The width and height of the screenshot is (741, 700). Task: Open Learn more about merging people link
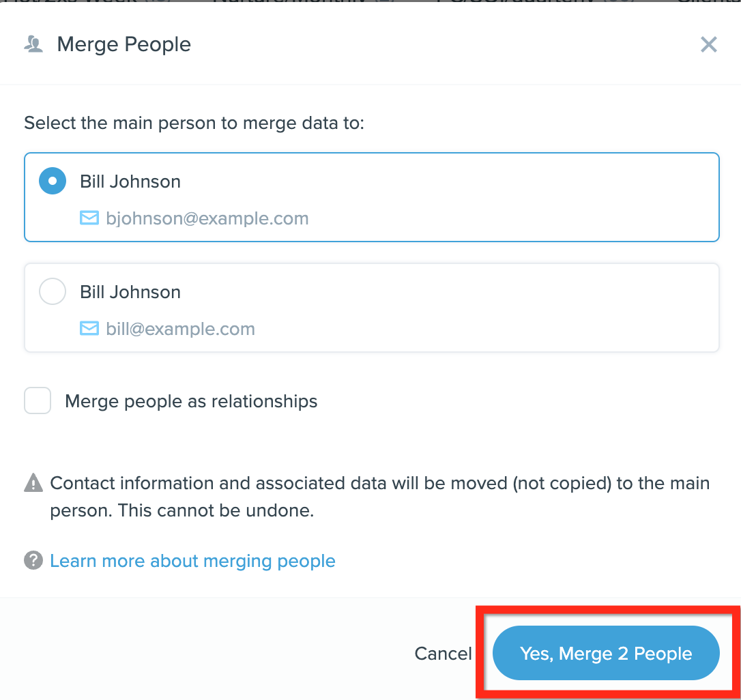[193, 561]
